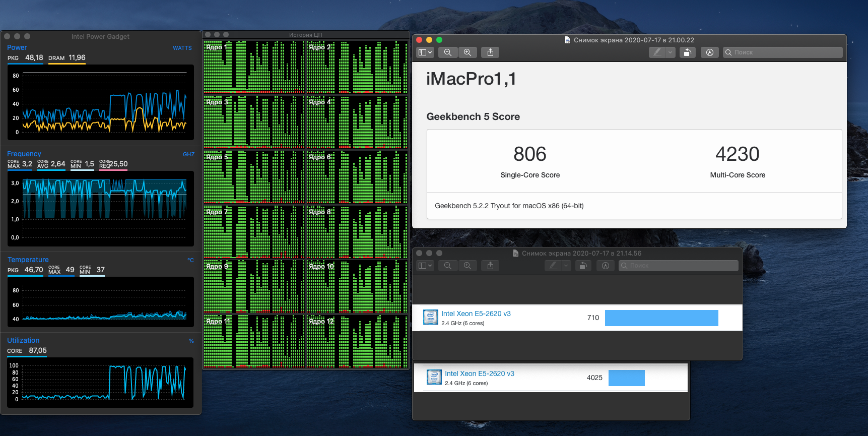Click CORE 87,05 utilization reading
Screen dimensions: 868x436
tap(27, 351)
